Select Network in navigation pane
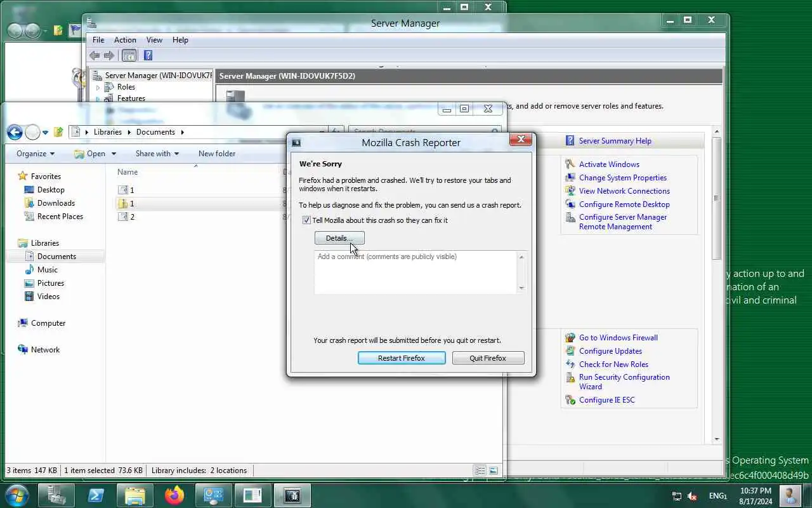812x508 pixels. click(x=45, y=350)
